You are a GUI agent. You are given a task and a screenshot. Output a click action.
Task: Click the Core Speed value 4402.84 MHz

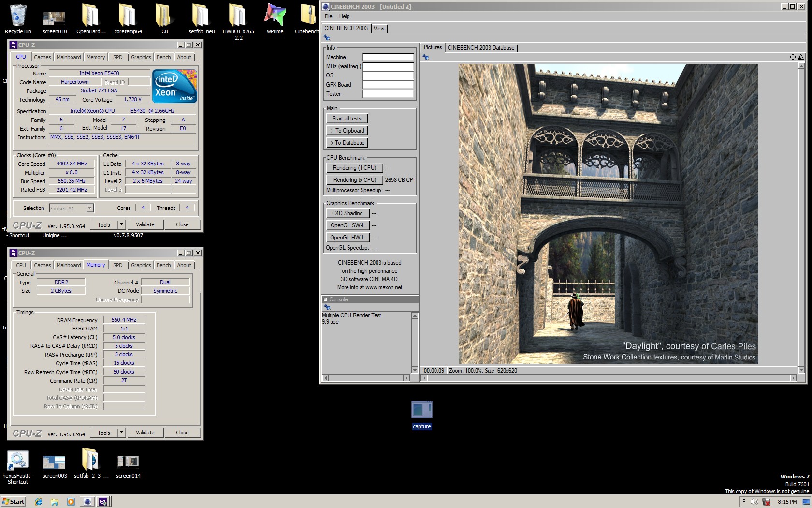click(x=72, y=164)
